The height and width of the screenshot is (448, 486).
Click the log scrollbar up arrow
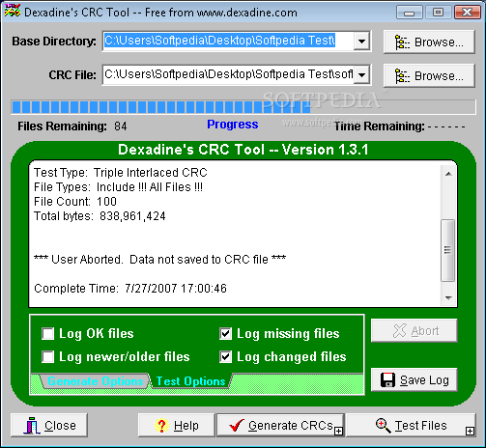point(448,174)
